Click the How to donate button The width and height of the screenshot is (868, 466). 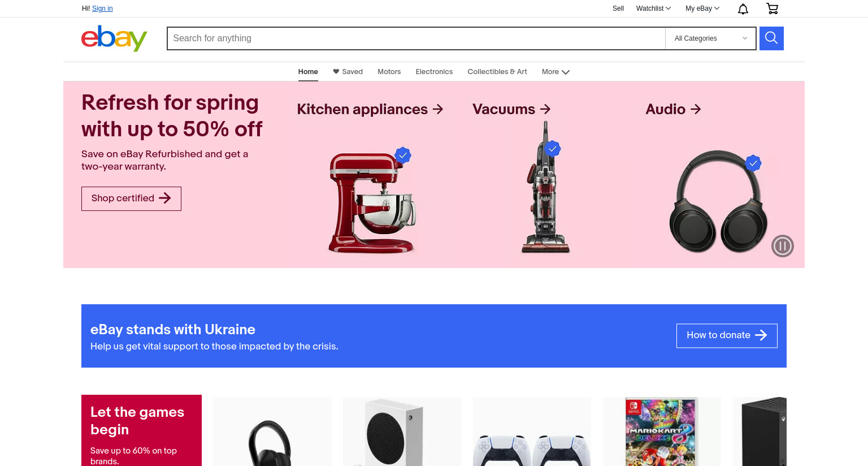tap(727, 335)
